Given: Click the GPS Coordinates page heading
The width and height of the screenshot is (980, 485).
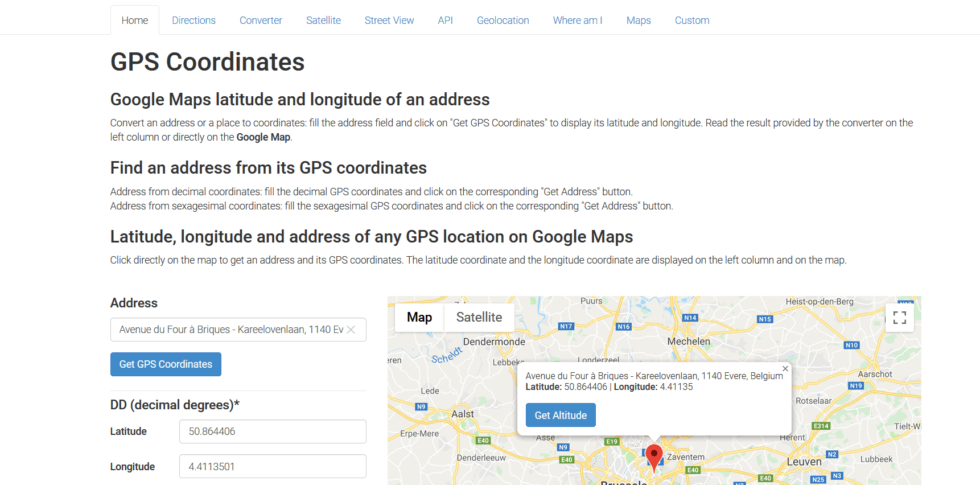Looking at the screenshot, I should 208,62.
